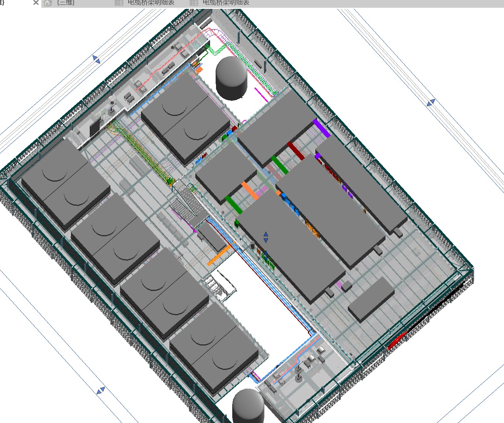Close the active view tab with the X
Viewport: 504px width, 423px height.
[x=36, y=3]
